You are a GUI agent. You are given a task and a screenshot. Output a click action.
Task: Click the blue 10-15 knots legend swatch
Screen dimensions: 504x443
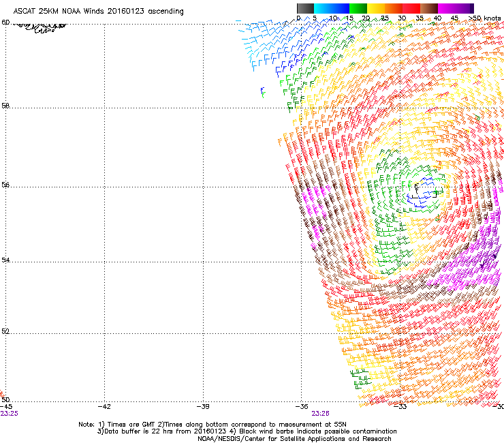(341, 8)
